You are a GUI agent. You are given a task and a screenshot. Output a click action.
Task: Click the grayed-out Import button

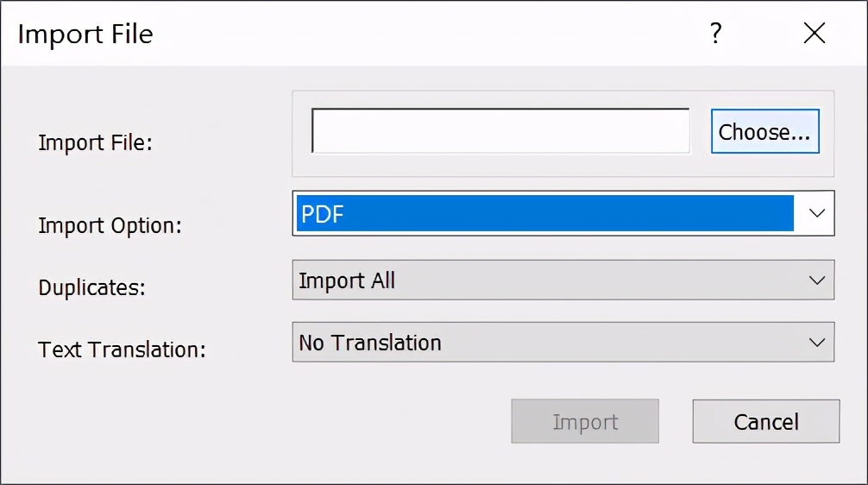(585, 421)
